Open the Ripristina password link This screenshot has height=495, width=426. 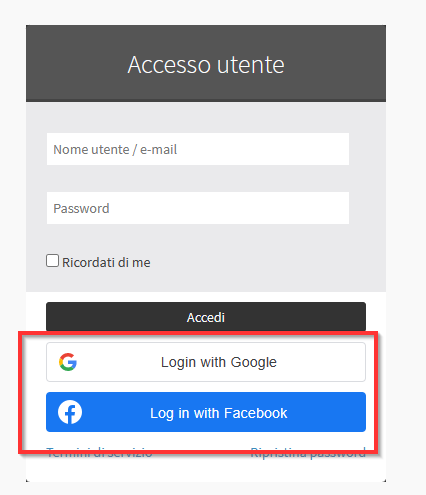308,453
